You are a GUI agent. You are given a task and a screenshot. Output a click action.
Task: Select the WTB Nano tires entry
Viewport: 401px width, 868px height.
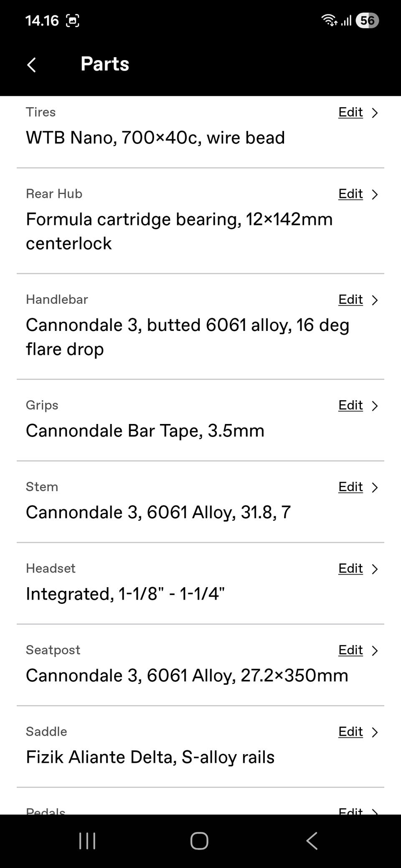pos(155,138)
